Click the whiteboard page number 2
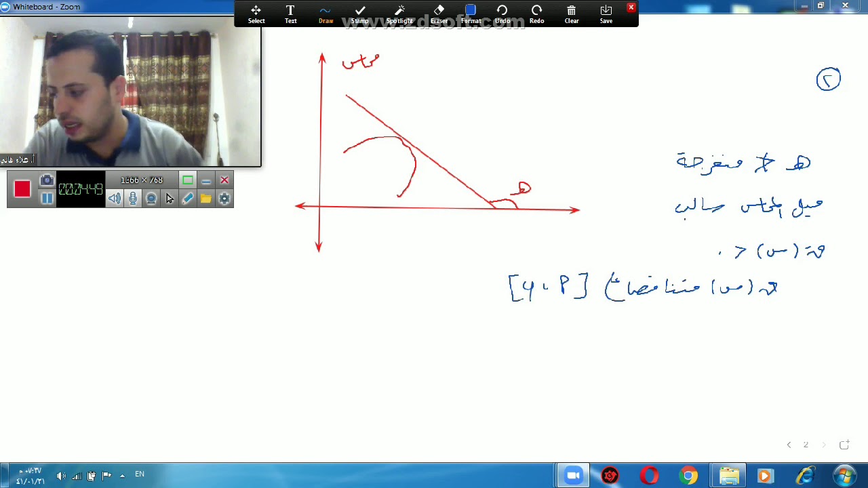 click(x=806, y=445)
